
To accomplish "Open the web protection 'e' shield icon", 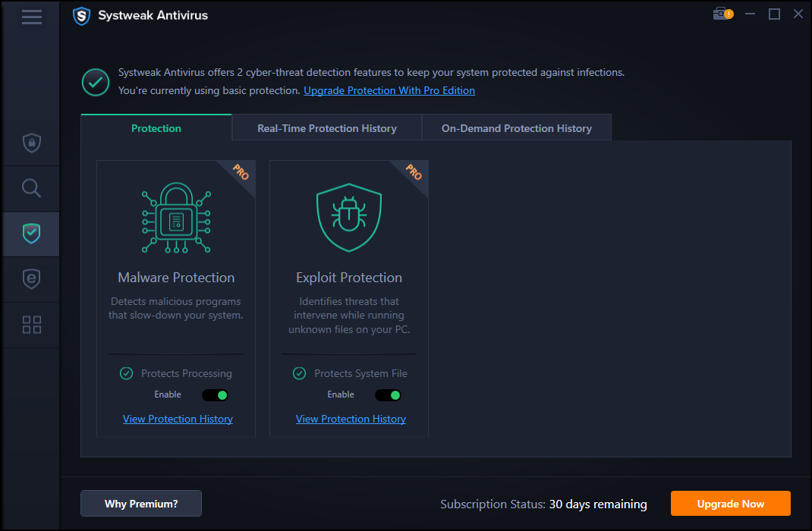I will [32, 279].
